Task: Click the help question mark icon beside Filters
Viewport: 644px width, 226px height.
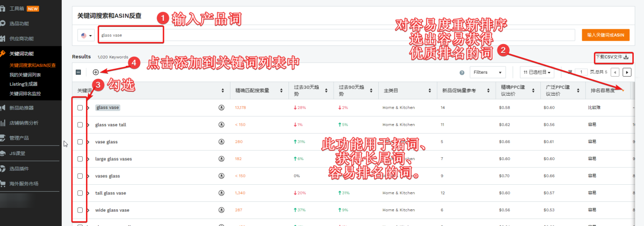Action: point(462,72)
